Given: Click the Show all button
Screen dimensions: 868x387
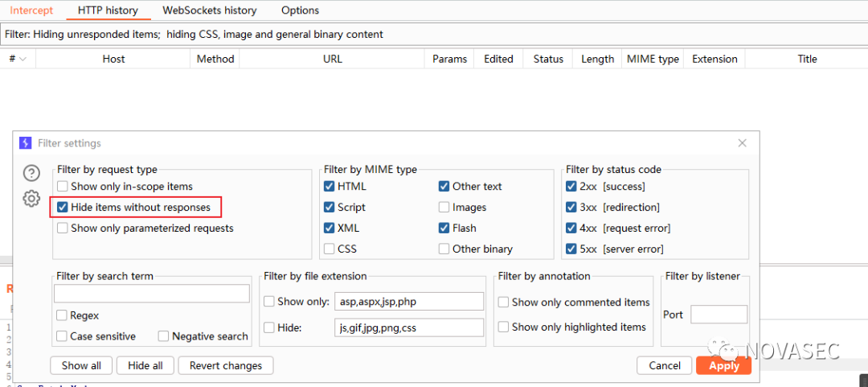Looking at the screenshot, I should (81, 365).
